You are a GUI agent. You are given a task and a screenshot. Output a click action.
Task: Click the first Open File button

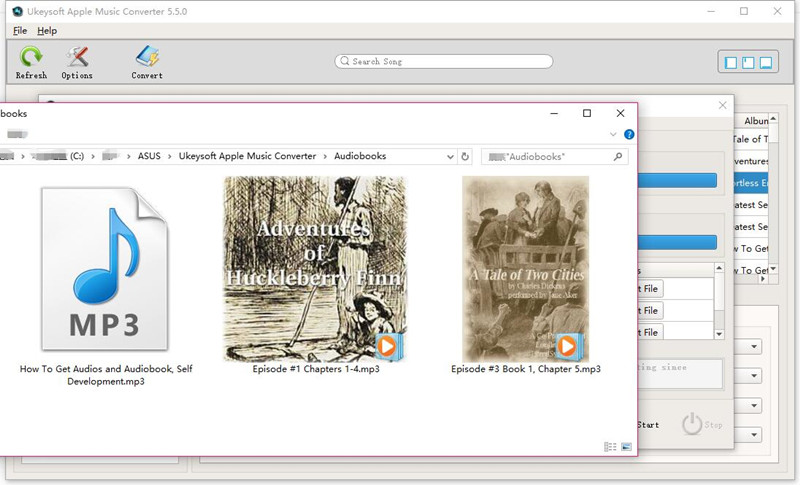650,289
